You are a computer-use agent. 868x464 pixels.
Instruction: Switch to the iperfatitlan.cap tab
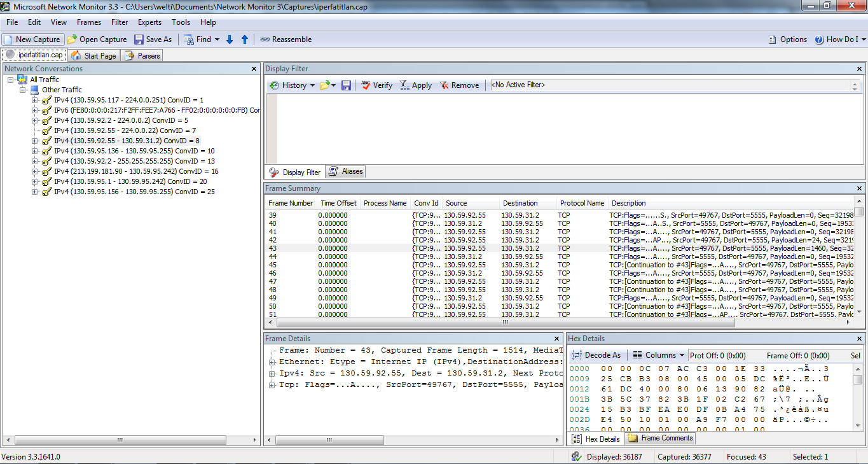(x=34, y=55)
